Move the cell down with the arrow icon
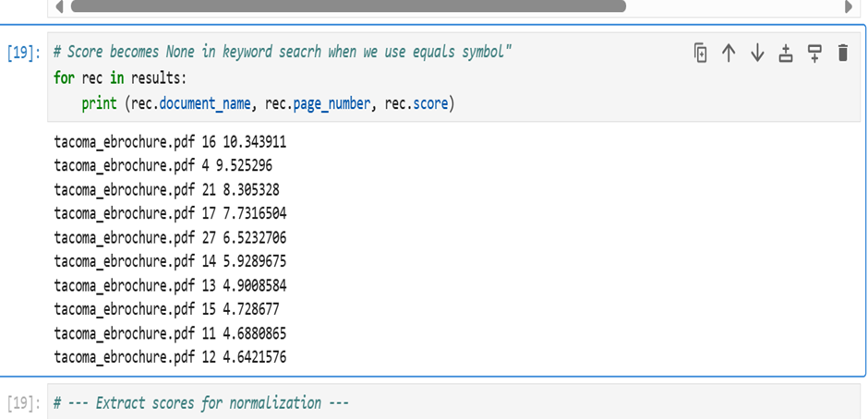The image size is (868, 419). [x=757, y=54]
